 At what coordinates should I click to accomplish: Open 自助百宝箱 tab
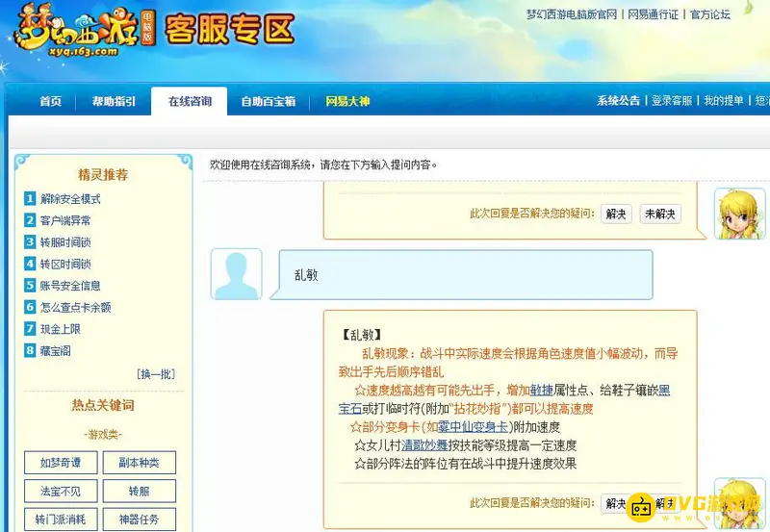(x=269, y=101)
